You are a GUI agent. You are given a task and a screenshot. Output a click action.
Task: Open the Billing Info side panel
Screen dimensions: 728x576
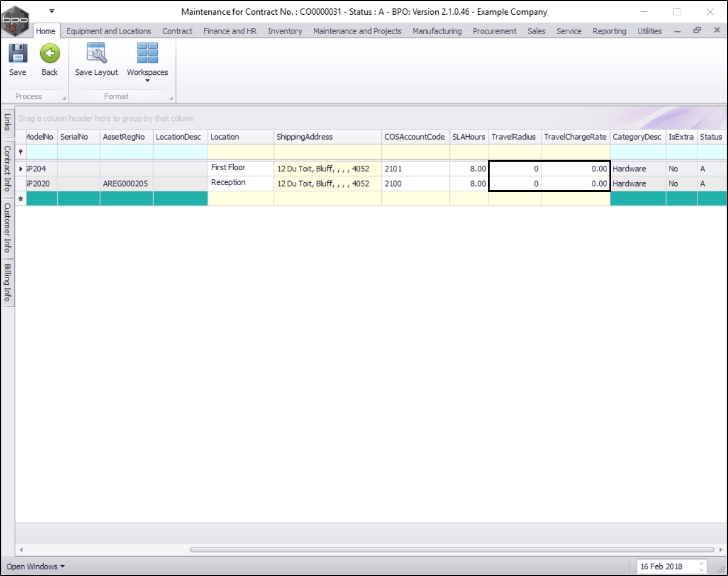7,282
